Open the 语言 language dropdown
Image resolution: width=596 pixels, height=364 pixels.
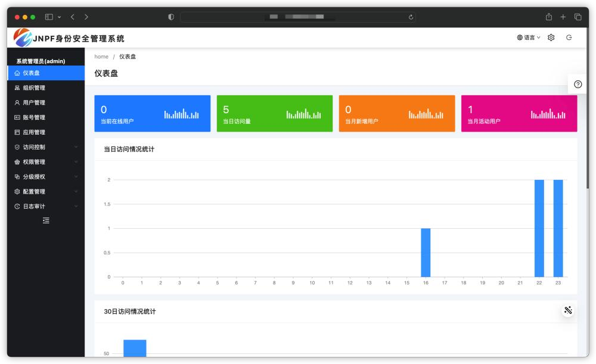[x=529, y=38]
